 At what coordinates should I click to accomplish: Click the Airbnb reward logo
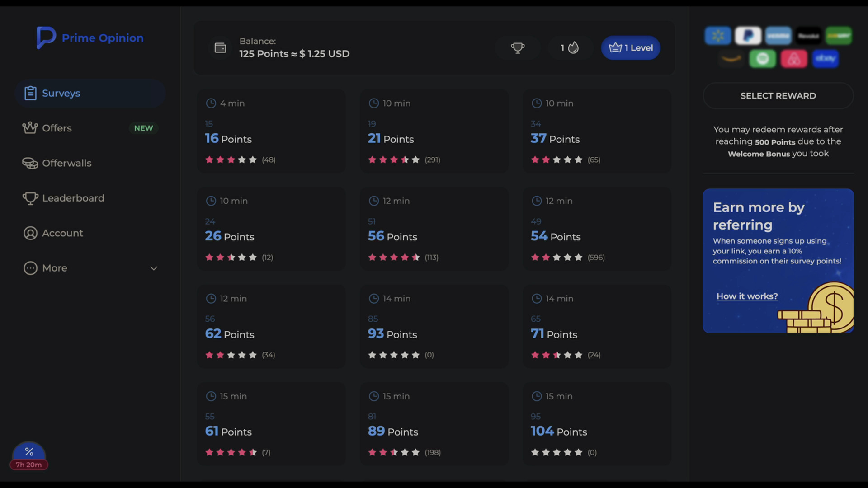793,59
